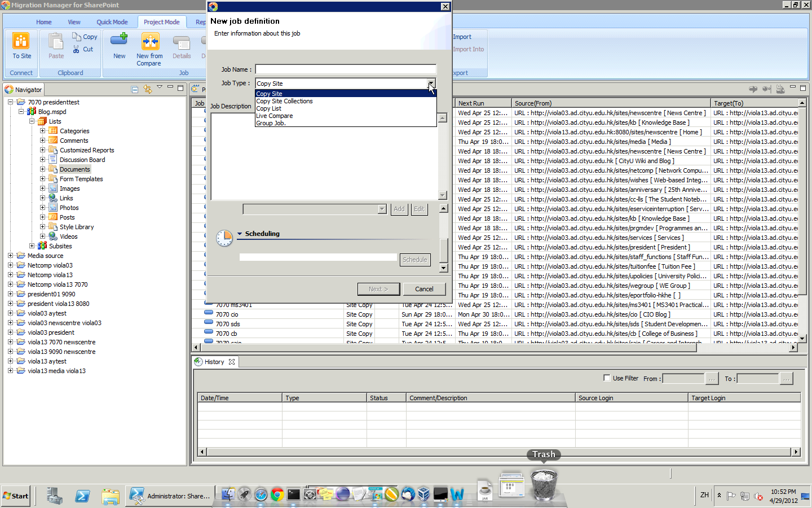The image size is (812, 508).
Task: Open Finder from the dock
Action: click(228, 494)
